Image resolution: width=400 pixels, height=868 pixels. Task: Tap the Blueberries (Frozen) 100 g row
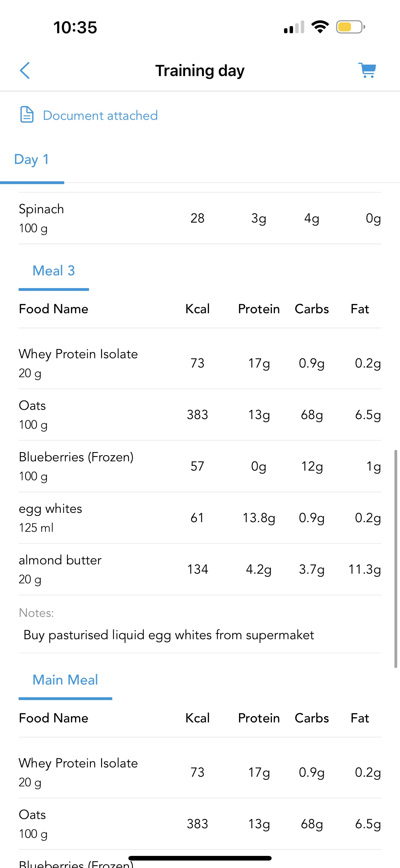200,466
